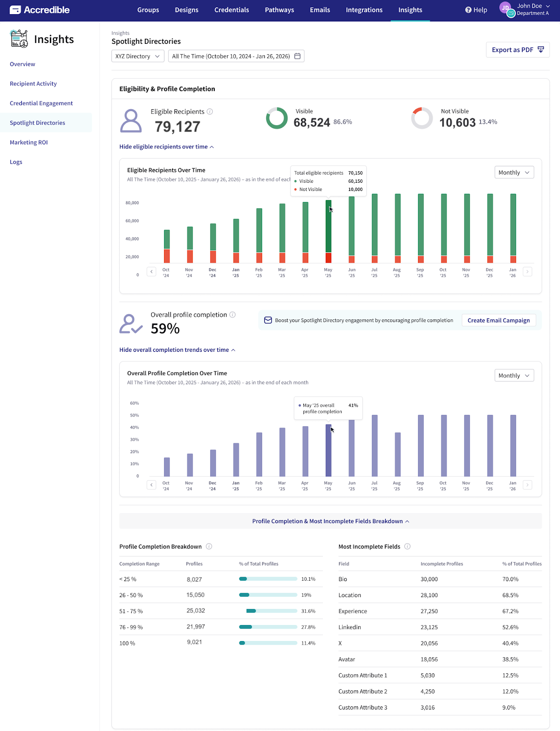Open the Integrations tab
Screen dimensions: 560x731
click(365, 10)
